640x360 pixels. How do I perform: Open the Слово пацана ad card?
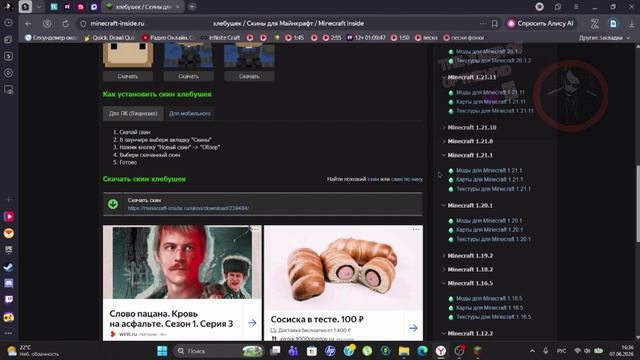click(x=182, y=283)
